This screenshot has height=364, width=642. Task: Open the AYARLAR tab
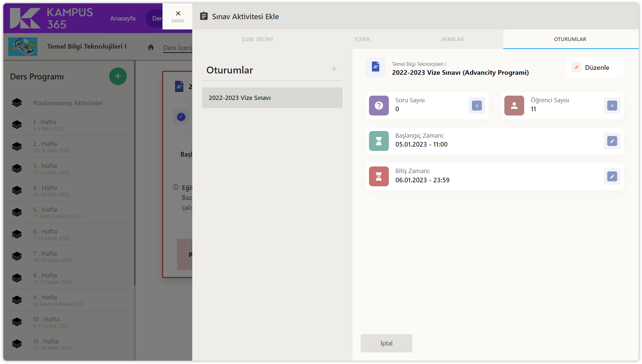(x=452, y=39)
